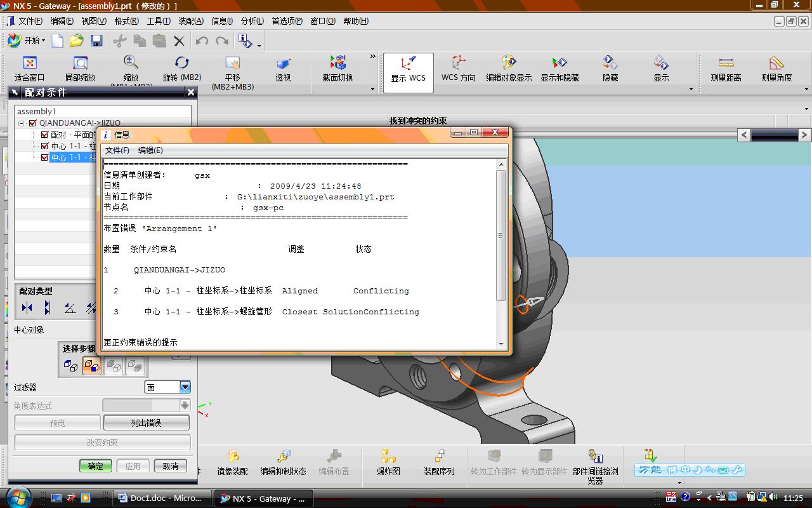The image size is (812, 508).
Task: Create a new file with blank page icon
Action: 58,41
